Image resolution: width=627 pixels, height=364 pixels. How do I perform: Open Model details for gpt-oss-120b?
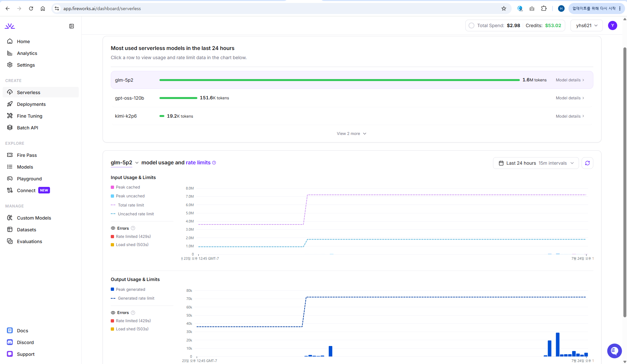570,98
